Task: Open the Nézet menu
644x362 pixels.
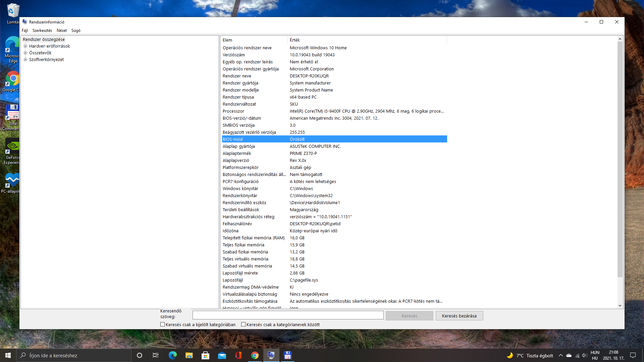Action: point(62,31)
